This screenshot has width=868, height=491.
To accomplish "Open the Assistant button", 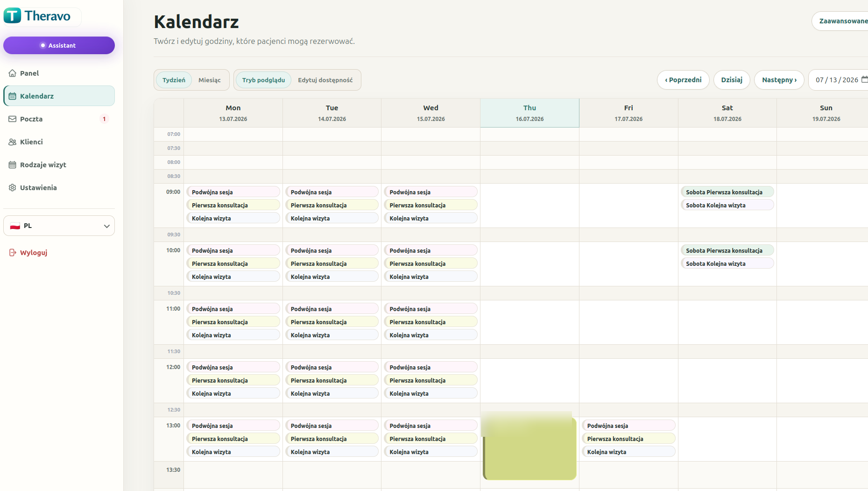I will (x=59, y=45).
